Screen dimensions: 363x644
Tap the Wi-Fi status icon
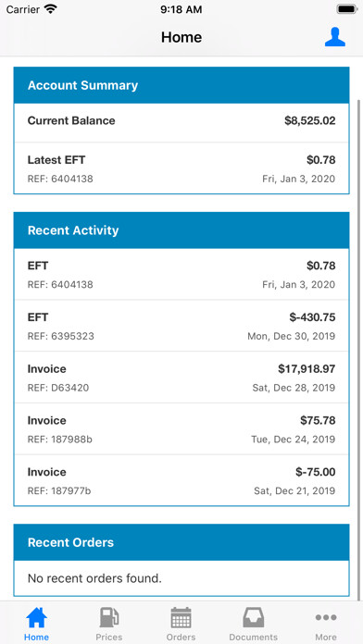[x=51, y=9]
